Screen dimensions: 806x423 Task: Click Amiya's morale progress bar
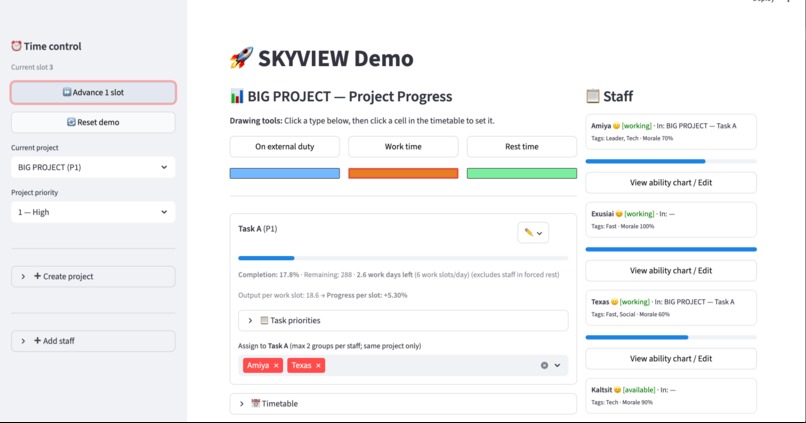[671, 161]
